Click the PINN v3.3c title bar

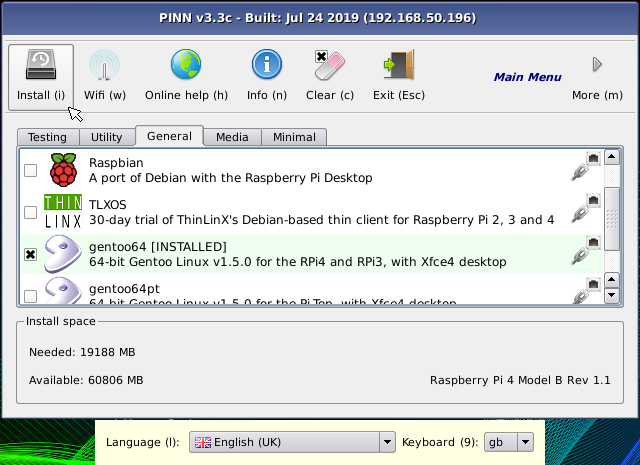(318, 18)
